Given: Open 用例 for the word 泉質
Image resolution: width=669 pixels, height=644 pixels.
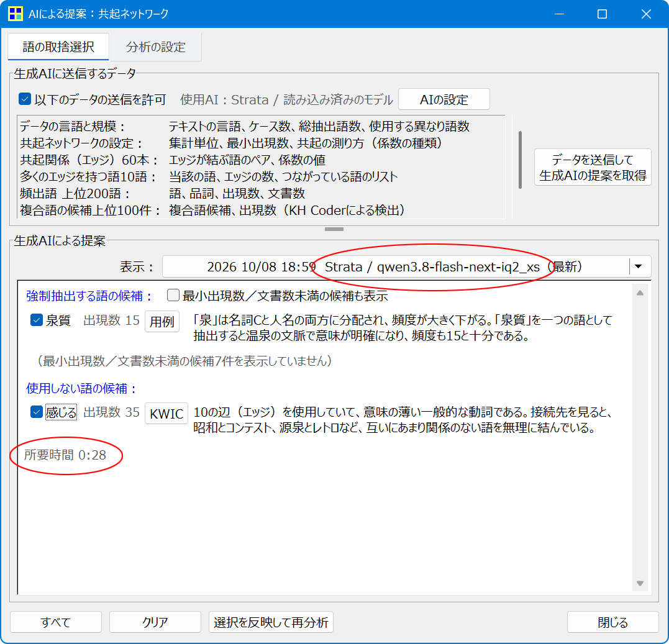Looking at the screenshot, I should pos(162,321).
